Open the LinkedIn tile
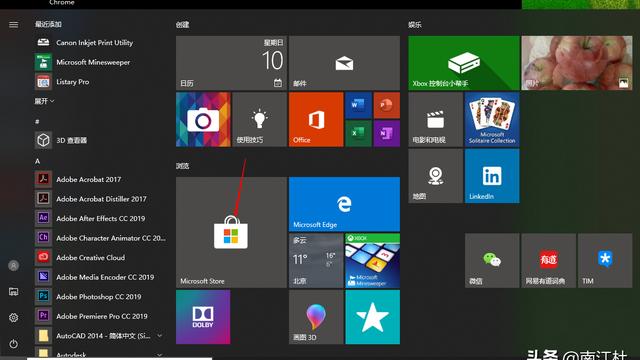640x360 pixels. (x=492, y=176)
